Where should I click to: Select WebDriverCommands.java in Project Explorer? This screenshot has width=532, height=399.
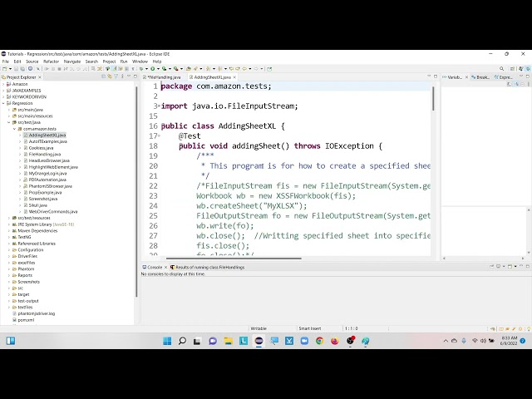click(53, 212)
